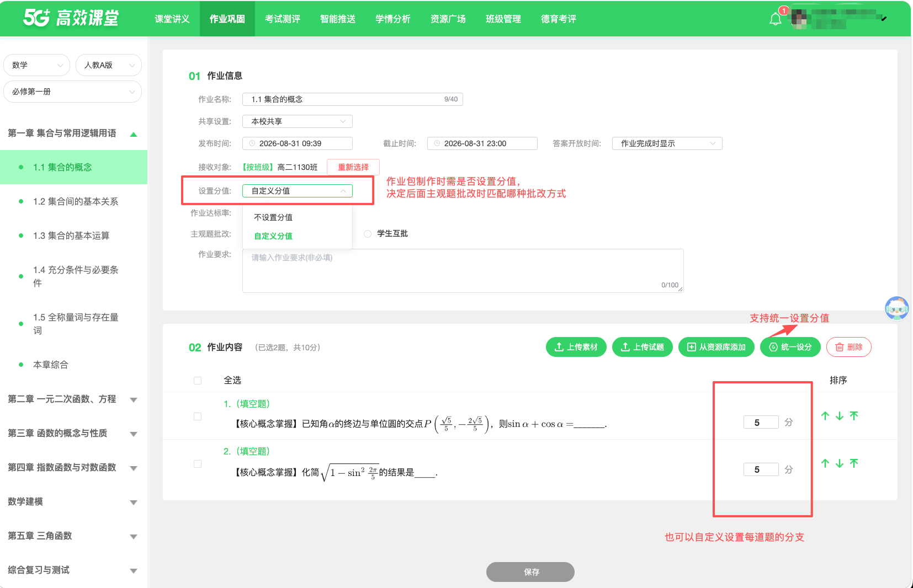Choose 不设置分值 from dropdown list

[298, 217]
